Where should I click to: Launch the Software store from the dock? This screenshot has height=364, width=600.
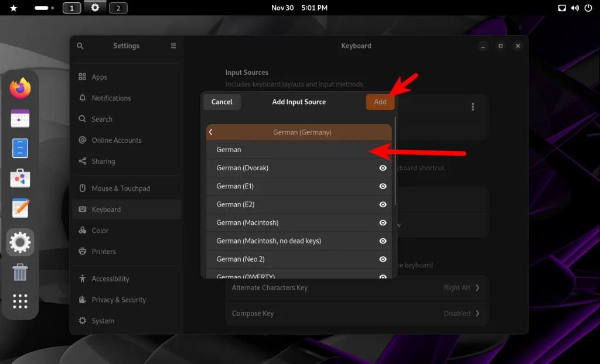21,178
